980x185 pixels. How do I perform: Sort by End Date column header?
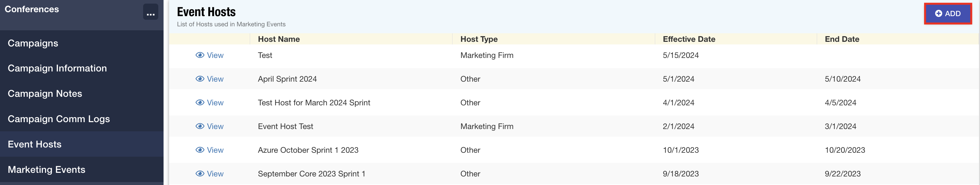coord(842,39)
